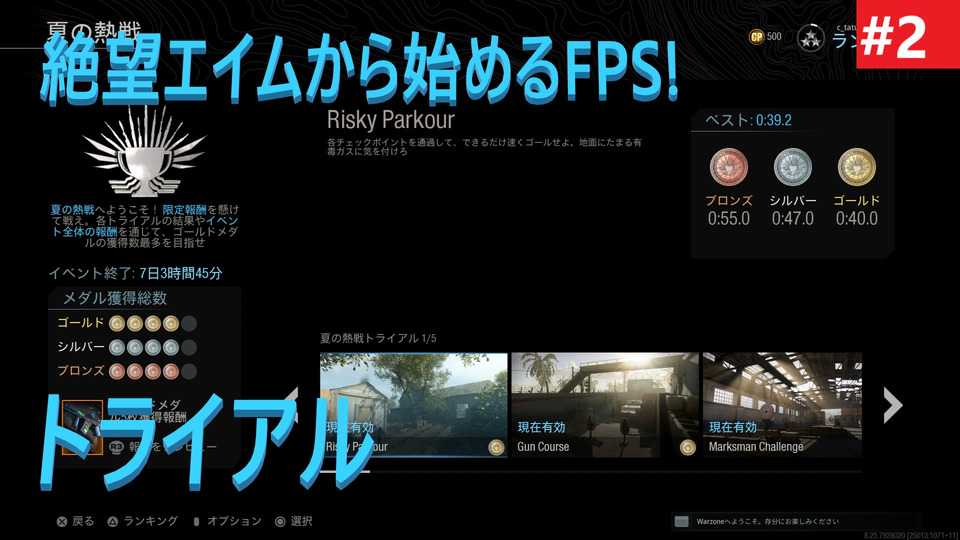Open the Gun Course trial card
The height and width of the screenshot is (540, 960).
pos(605,405)
